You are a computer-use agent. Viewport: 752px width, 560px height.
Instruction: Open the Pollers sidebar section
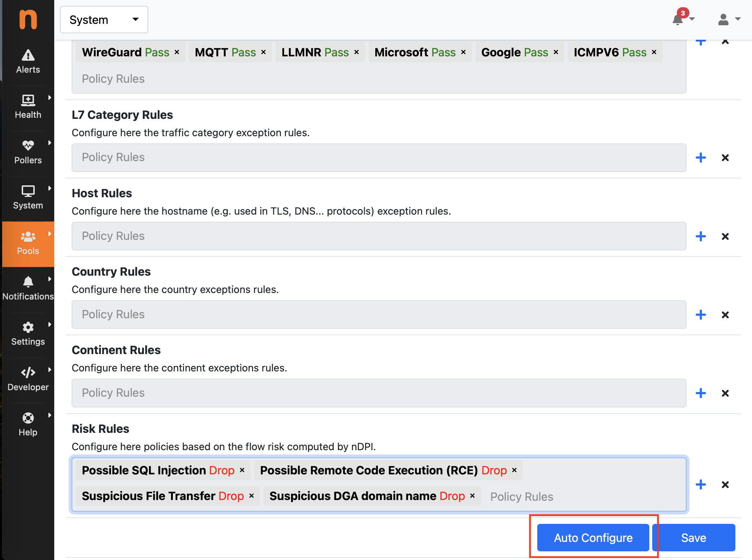click(28, 152)
